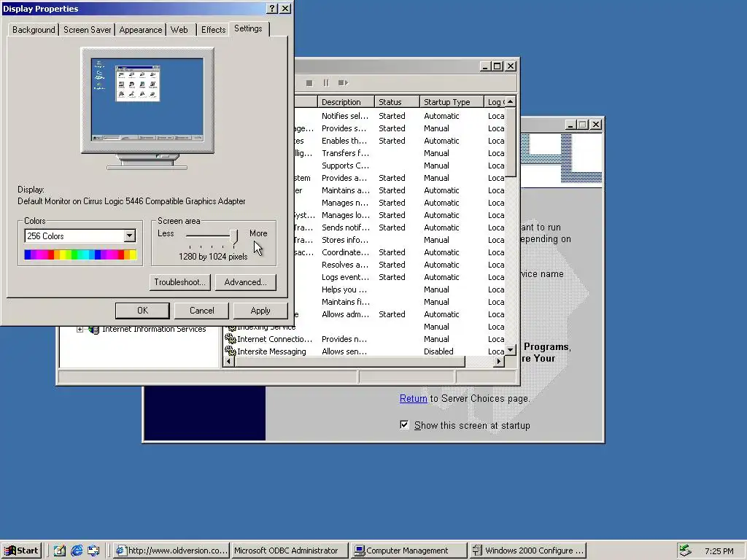The image size is (747, 560).
Task: Click horizontal scrollbar right arrow in services list
Action: (499, 362)
